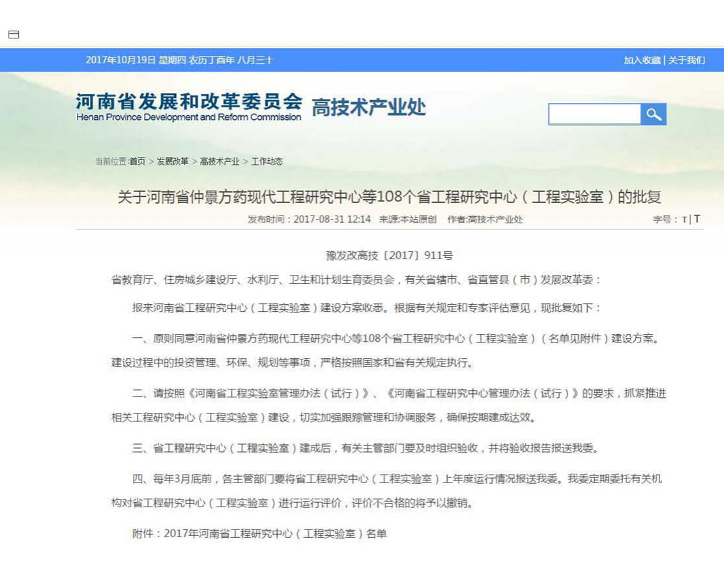Click in the search input field
Image resolution: width=724 pixels, height=588 pixels.
[x=594, y=115]
